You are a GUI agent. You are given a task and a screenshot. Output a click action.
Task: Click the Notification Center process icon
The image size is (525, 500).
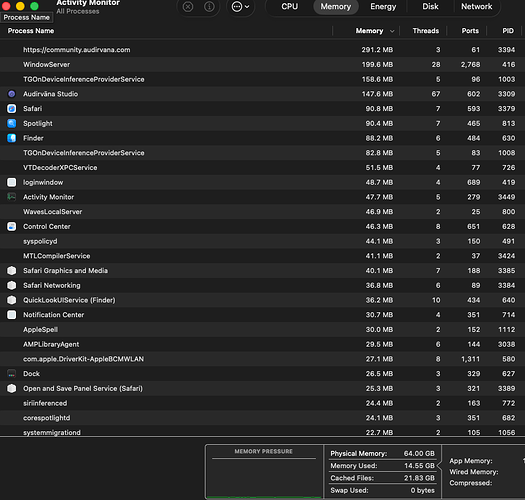coord(11,315)
